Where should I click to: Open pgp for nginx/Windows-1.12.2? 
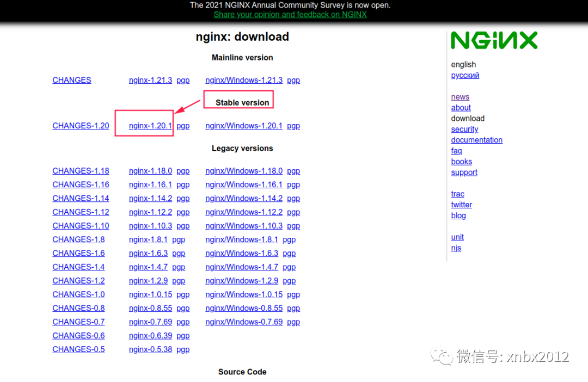[x=293, y=212]
